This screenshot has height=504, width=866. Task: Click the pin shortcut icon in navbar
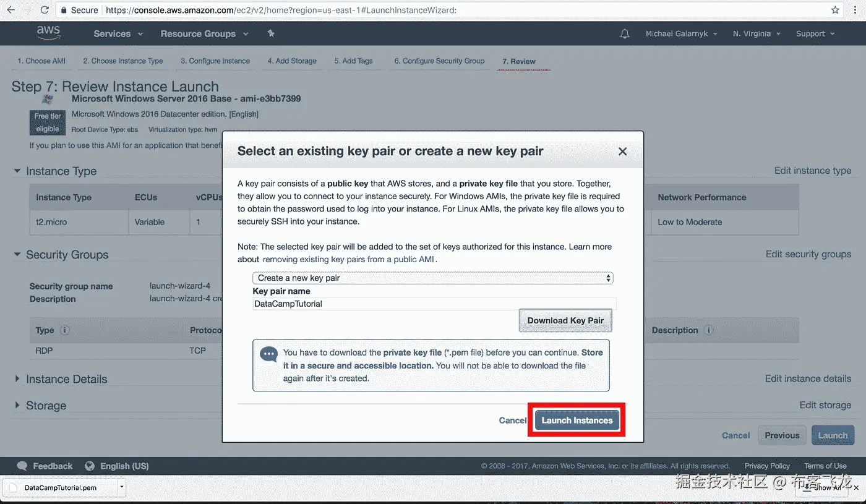pos(271,33)
